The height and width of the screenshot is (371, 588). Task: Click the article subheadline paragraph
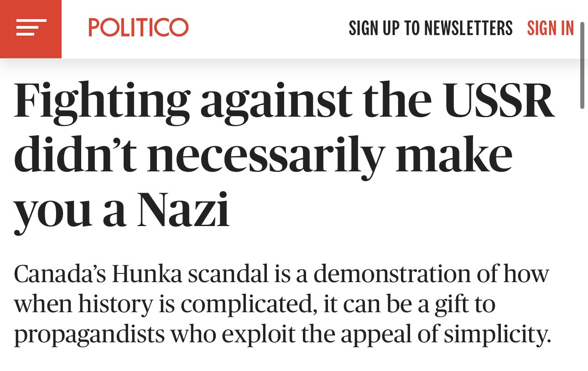[x=282, y=304]
